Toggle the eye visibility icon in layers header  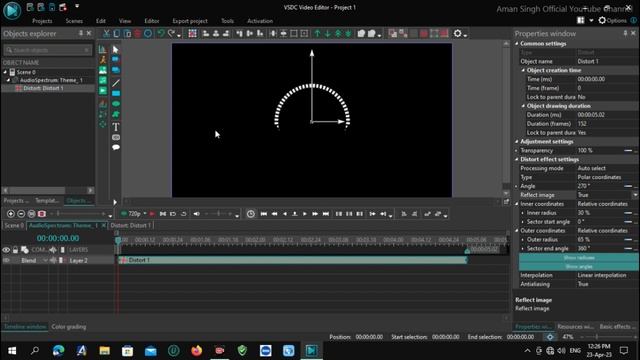point(6,249)
